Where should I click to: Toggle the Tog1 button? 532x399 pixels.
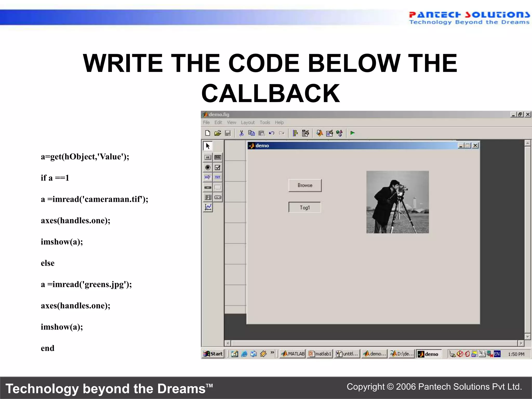pos(305,207)
